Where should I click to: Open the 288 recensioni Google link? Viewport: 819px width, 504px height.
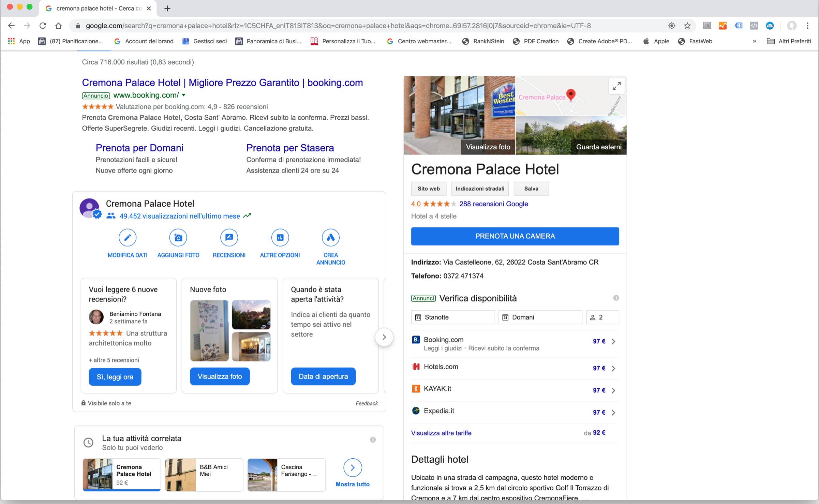click(493, 204)
